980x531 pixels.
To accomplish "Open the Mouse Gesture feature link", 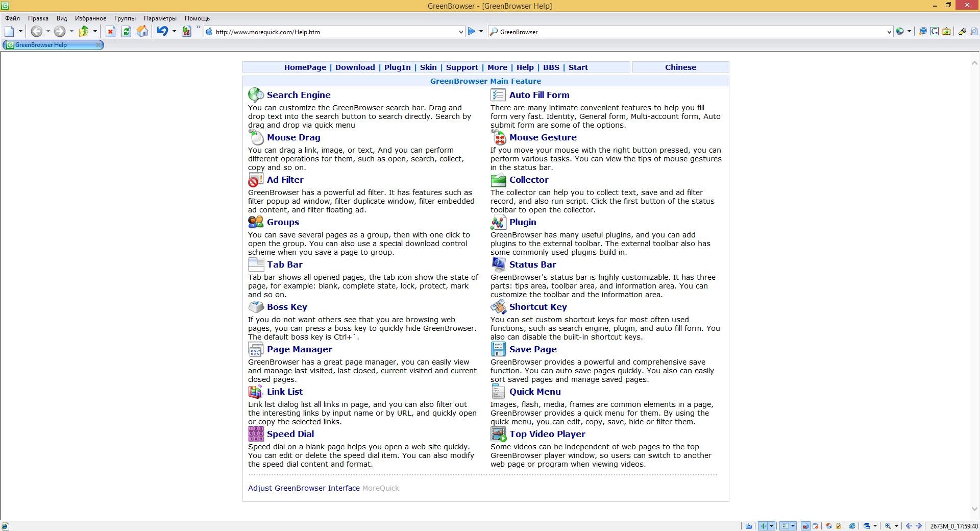I will pyautogui.click(x=543, y=137).
